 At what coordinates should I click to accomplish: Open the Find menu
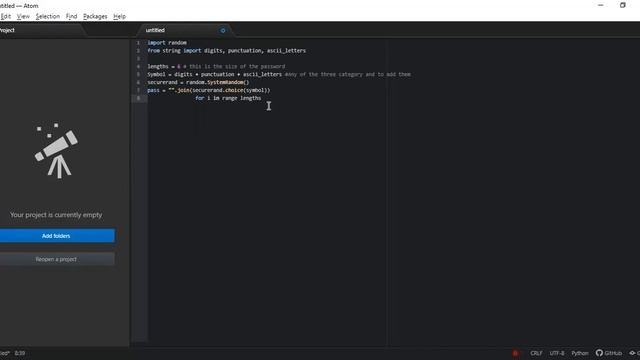[71, 16]
